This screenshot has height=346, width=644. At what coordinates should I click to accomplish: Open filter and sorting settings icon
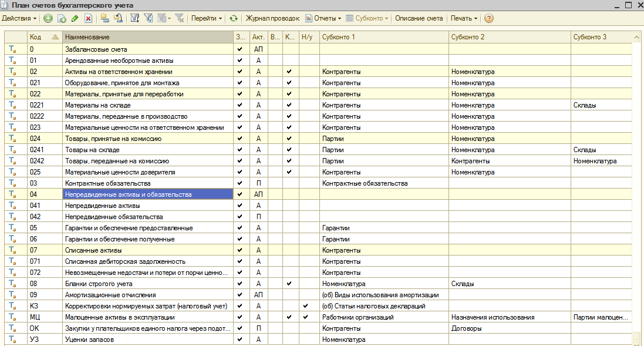pyautogui.click(x=134, y=18)
